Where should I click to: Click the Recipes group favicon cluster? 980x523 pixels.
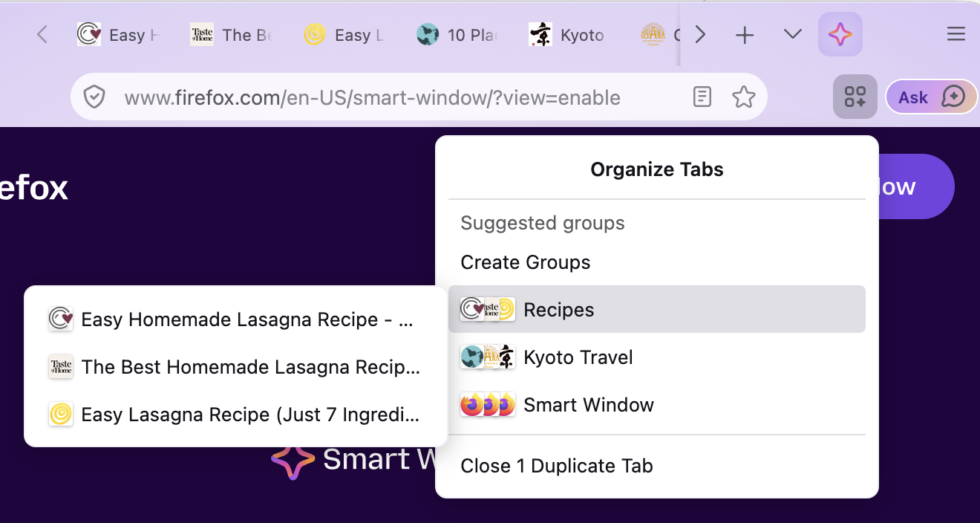coord(488,309)
